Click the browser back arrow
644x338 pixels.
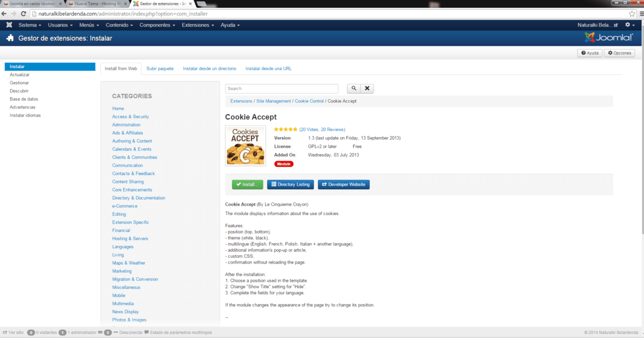(x=5, y=13)
